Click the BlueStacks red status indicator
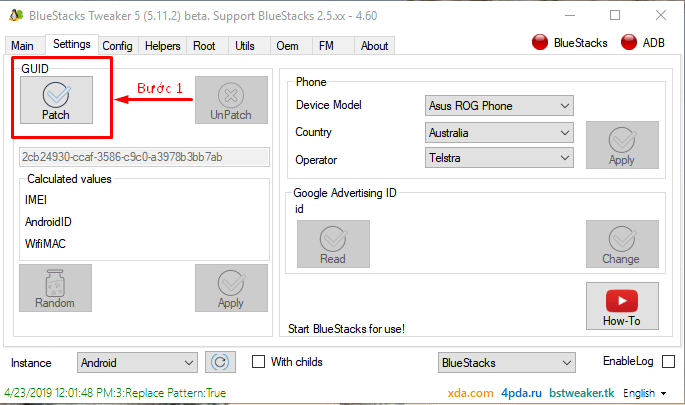Image resolution: width=685 pixels, height=405 pixels. coord(540,42)
